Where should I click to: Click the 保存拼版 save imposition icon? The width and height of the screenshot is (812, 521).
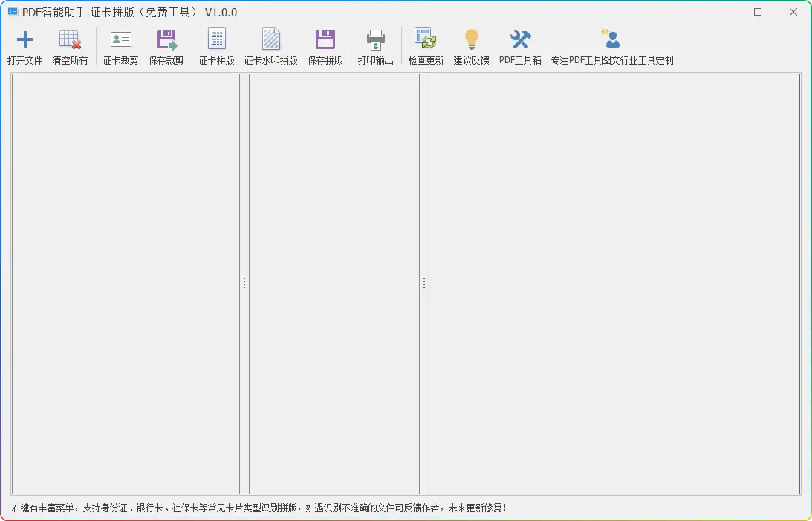point(325,46)
